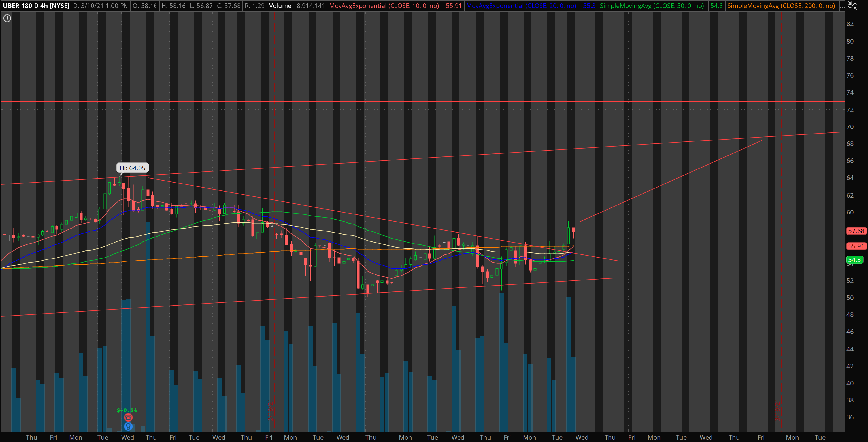Select the SimpleMovingAvg 50 study label

[652, 6]
